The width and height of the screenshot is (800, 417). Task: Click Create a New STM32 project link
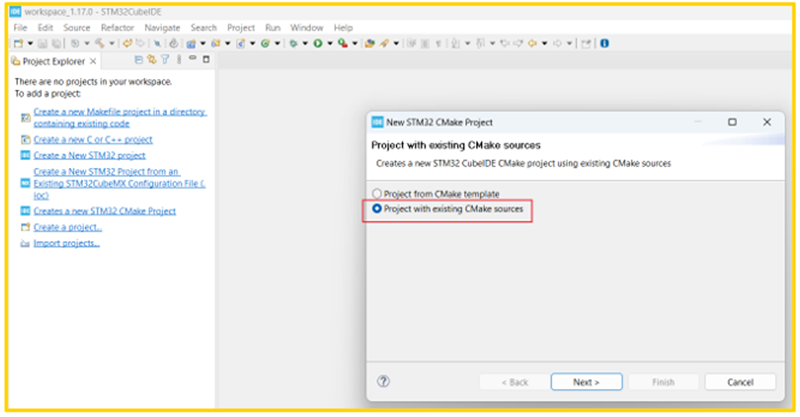click(89, 155)
